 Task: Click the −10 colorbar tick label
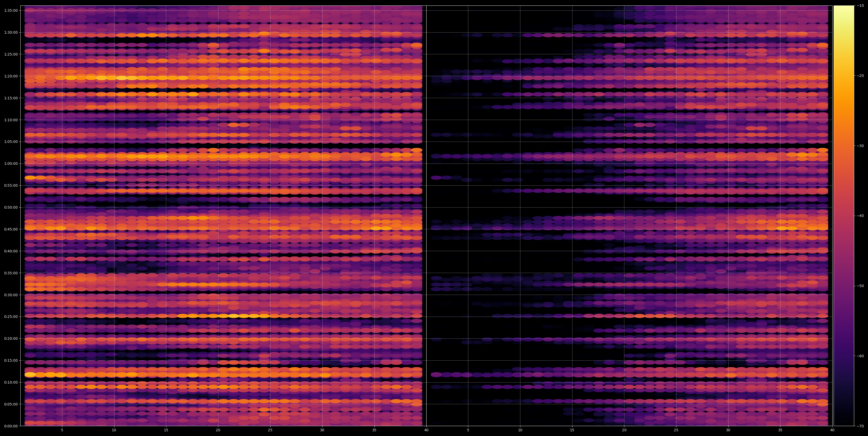(860, 6)
